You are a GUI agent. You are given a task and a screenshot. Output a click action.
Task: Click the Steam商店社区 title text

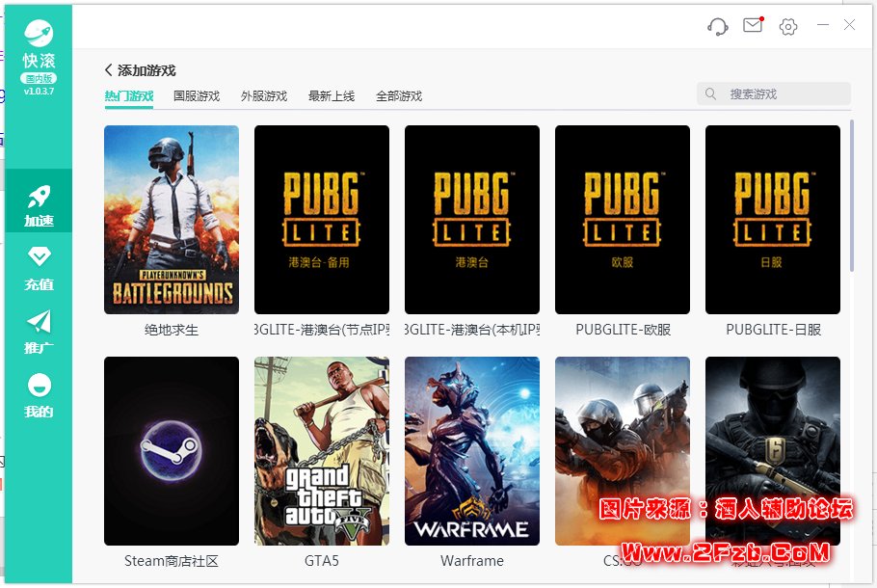tap(172, 561)
